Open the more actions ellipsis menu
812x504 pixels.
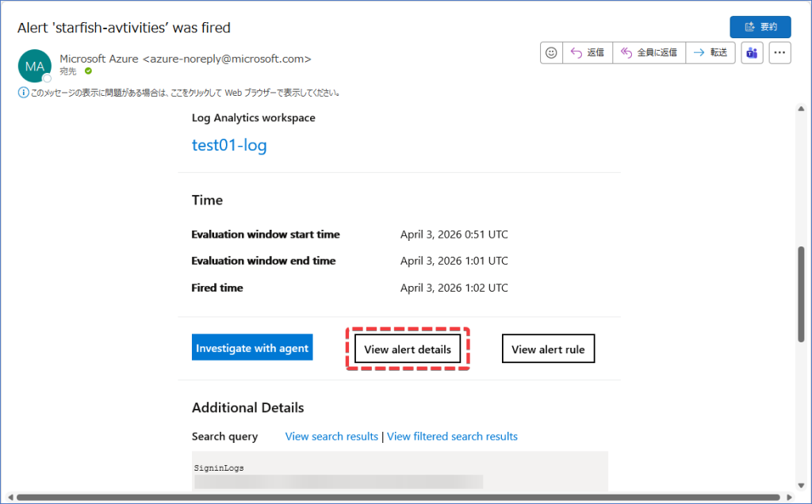click(x=780, y=53)
